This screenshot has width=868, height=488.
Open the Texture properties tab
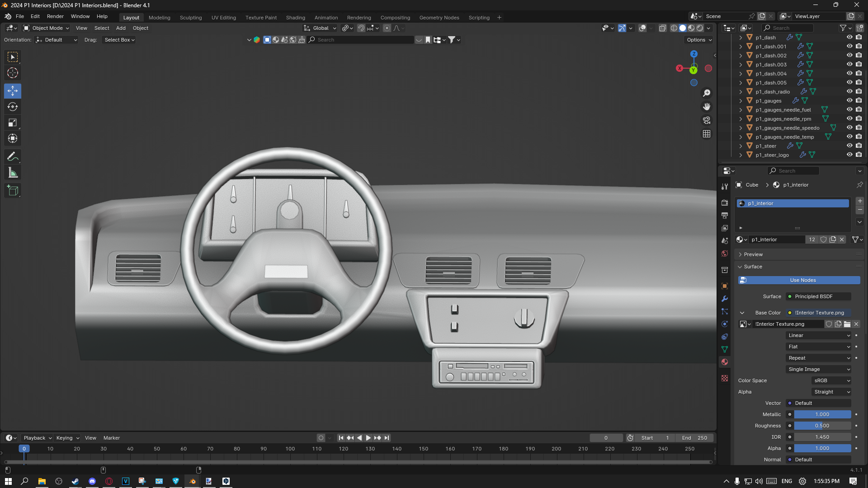725,378
